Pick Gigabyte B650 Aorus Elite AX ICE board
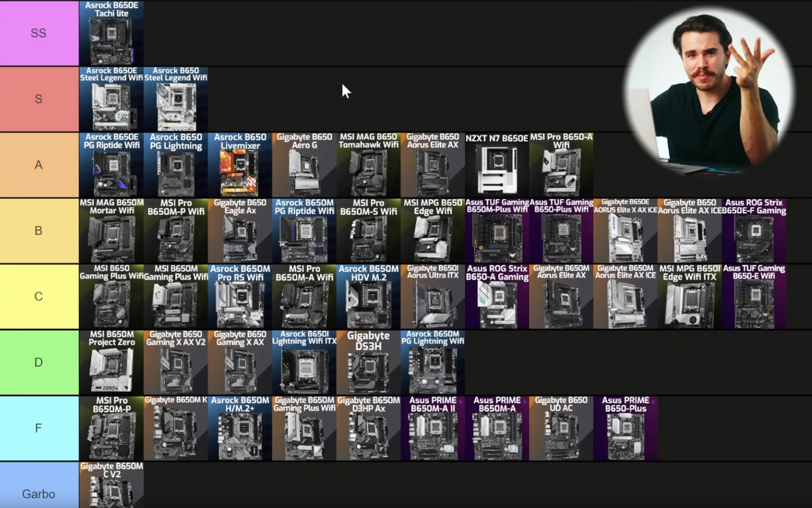This screenshot has width=812, height=508. 690,230
